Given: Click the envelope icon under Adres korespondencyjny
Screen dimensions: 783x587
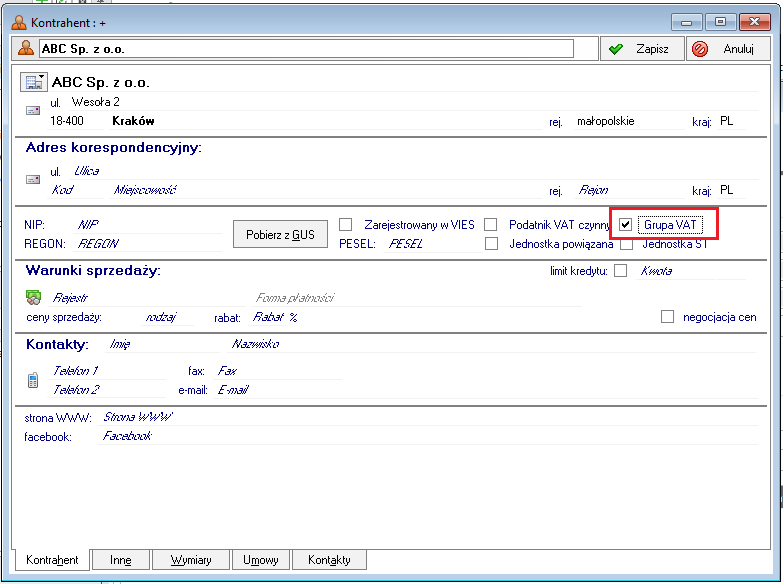Looking at the screenshot, I should (x=33, y=179).
